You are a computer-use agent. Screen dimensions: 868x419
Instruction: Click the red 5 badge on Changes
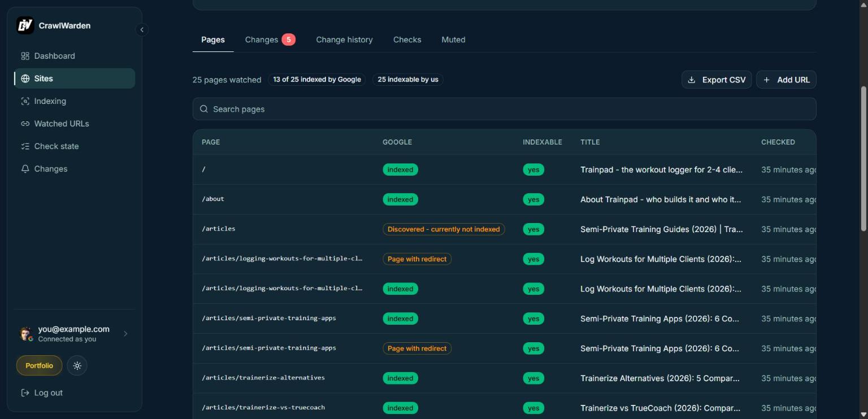(x=288, y=40)
